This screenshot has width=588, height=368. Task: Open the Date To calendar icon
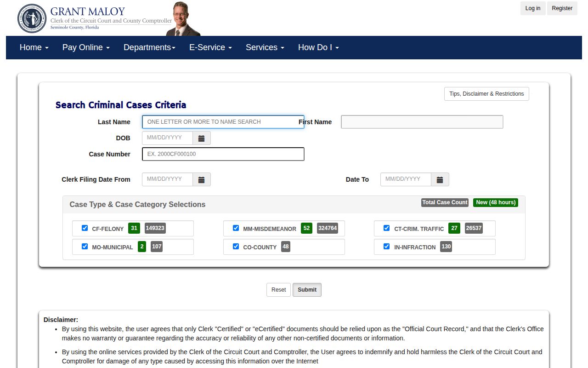click(x=440, y=179)
